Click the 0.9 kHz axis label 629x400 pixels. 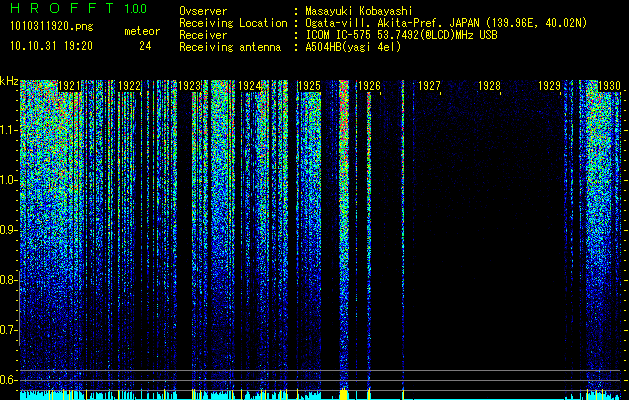pos(8,230)
